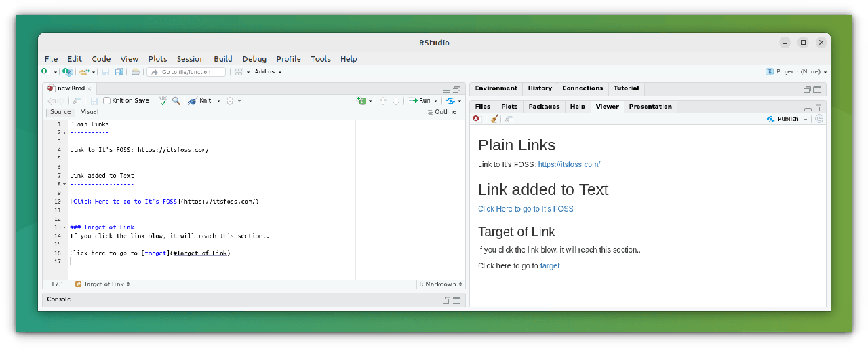Click the save all documents icon

click(x=119, y=72)
